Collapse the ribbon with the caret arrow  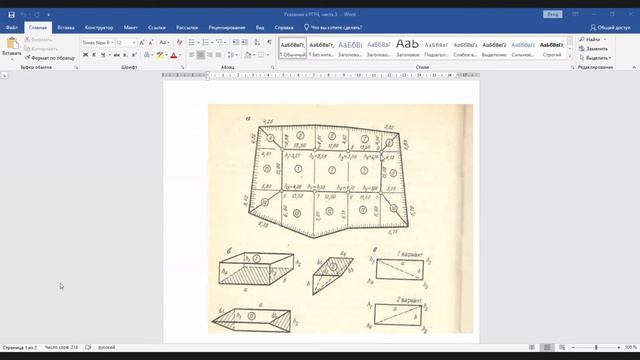pos(634,67)
